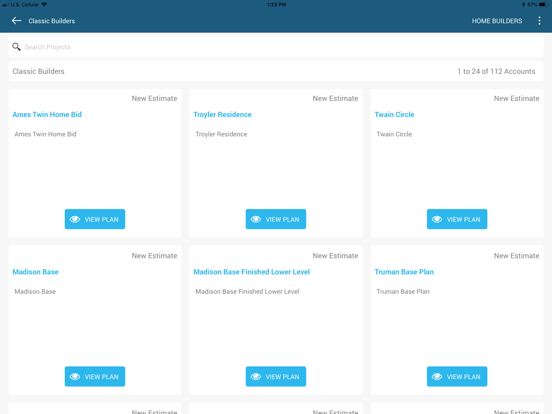Click gray description 'Ames Twin Home Bid'
This screenshot has height=414, width=552.
tap(45, 134)
